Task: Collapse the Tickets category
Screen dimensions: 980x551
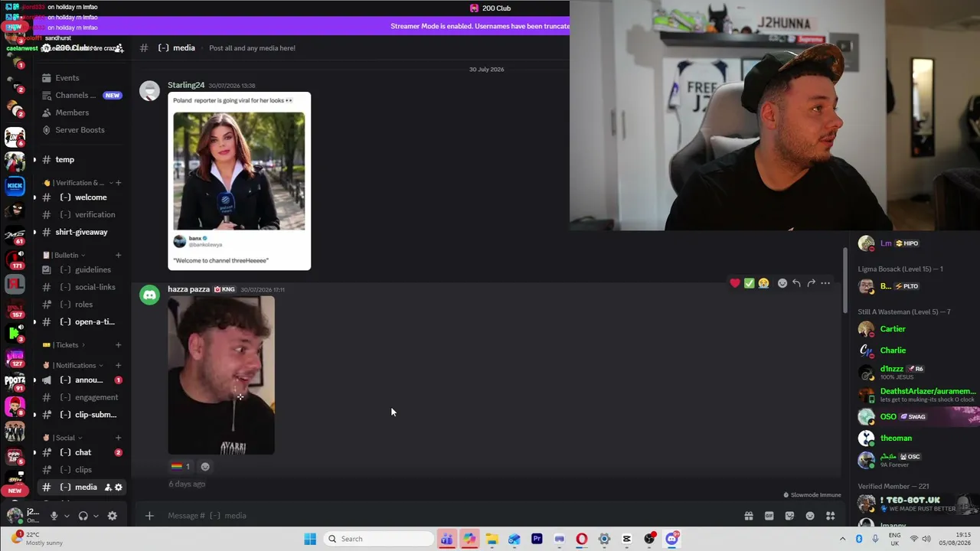Action: (x=64, y=345)
